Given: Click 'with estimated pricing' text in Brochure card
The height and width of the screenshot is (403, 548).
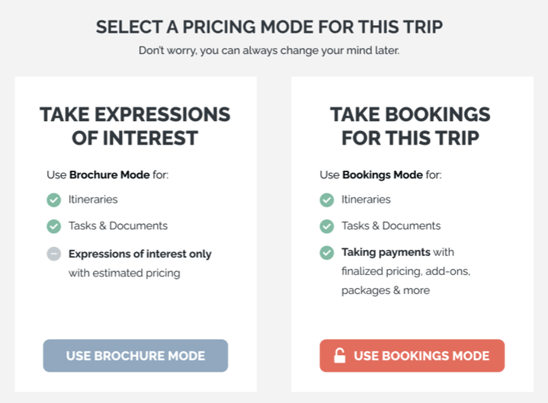Looking at the screenshot, I should [124, 273].
